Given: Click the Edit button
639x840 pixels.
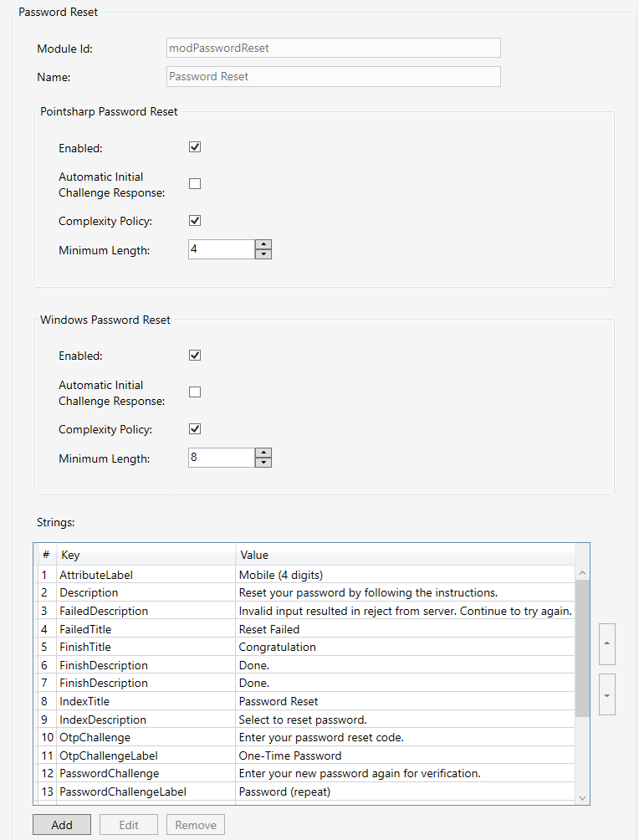Looking at the screenshot, I should (128, 824).
